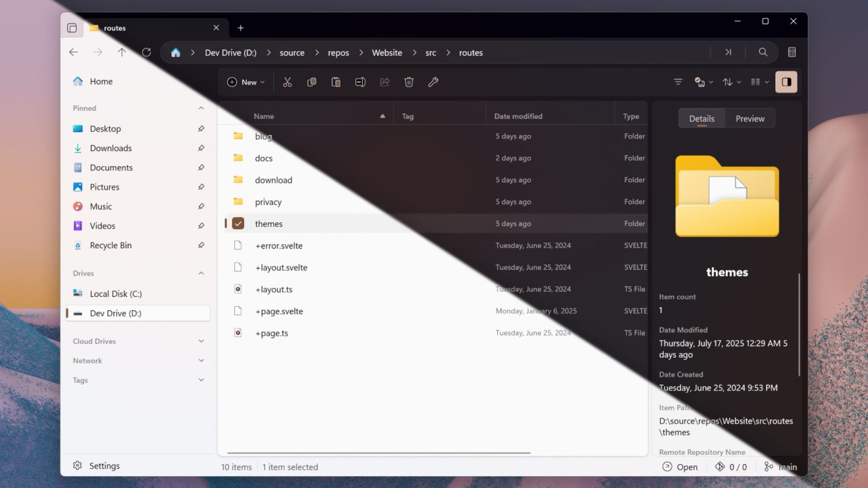Click the Home icon in address bar
Screen dimensions: 868x488
pyautogui.click(x=175, y=52)
